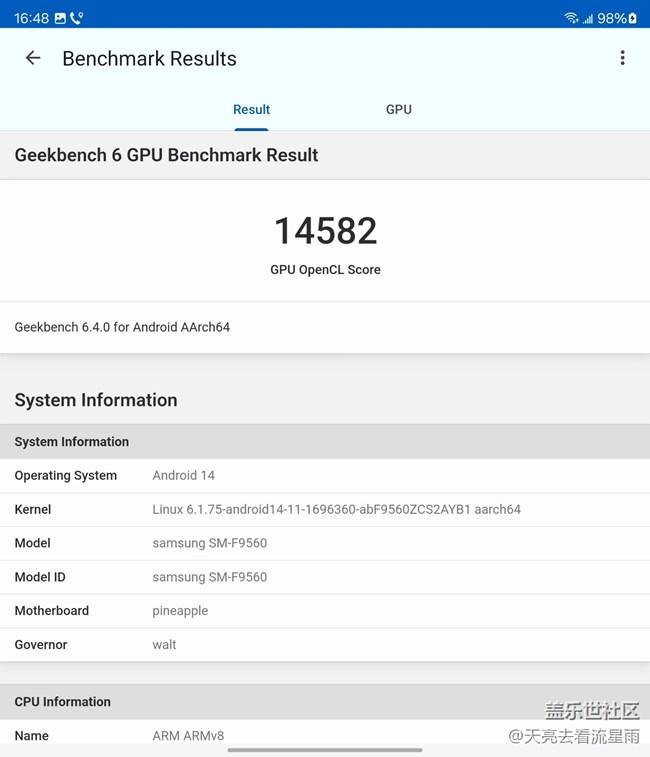This screenshot has width=650, height=757.
Task: Tap the Governor walt row
Action: click(325, 645)
